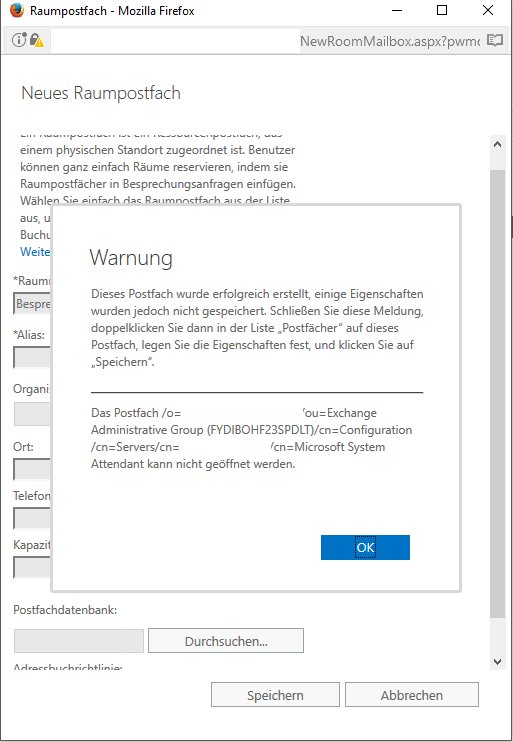Click Durchsuchen next to Postfachdatenbank
This screenshot has width=513, height=742.
[226, 641]
